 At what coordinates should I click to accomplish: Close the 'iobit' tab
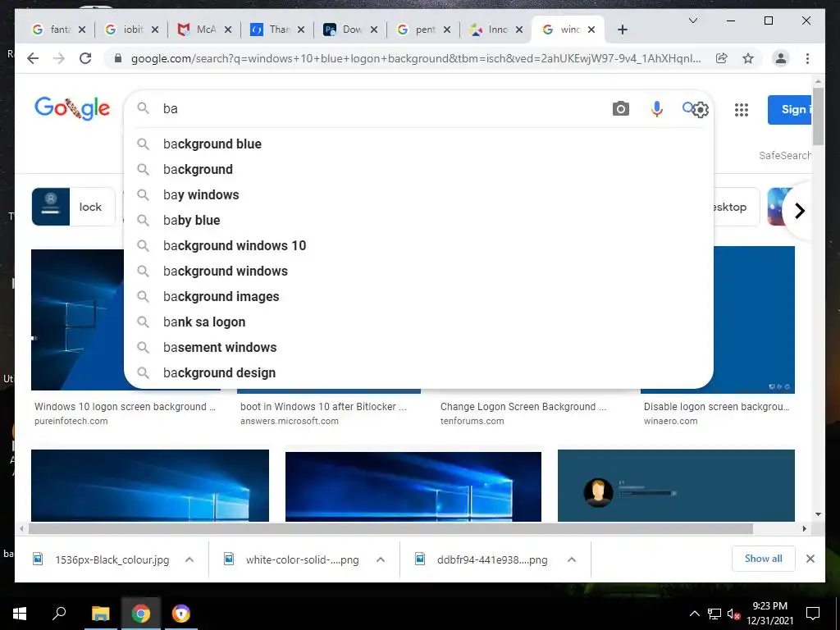(x=155, y=30)
